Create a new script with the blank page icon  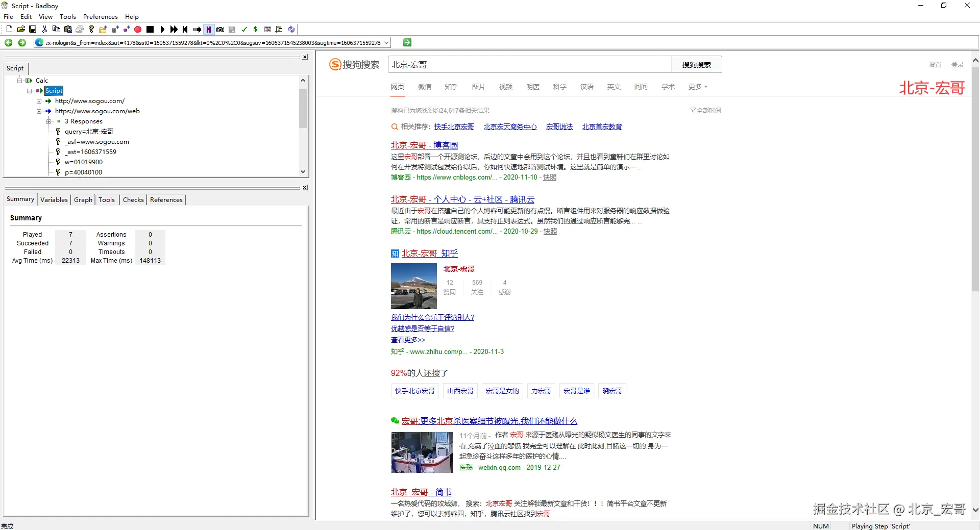(9, 30)
